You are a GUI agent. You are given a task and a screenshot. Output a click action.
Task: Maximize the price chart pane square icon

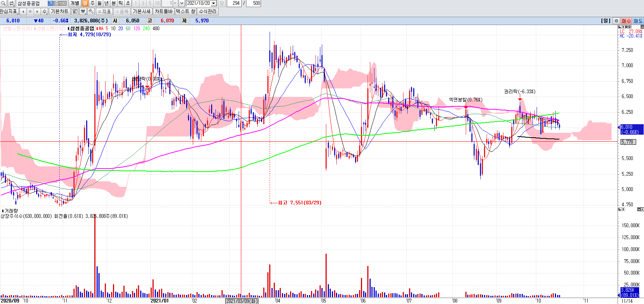coord(642,27)
